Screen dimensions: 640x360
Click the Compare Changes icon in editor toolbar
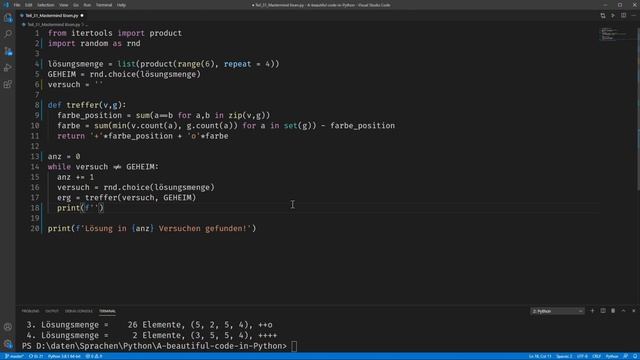tap(603, 16)
